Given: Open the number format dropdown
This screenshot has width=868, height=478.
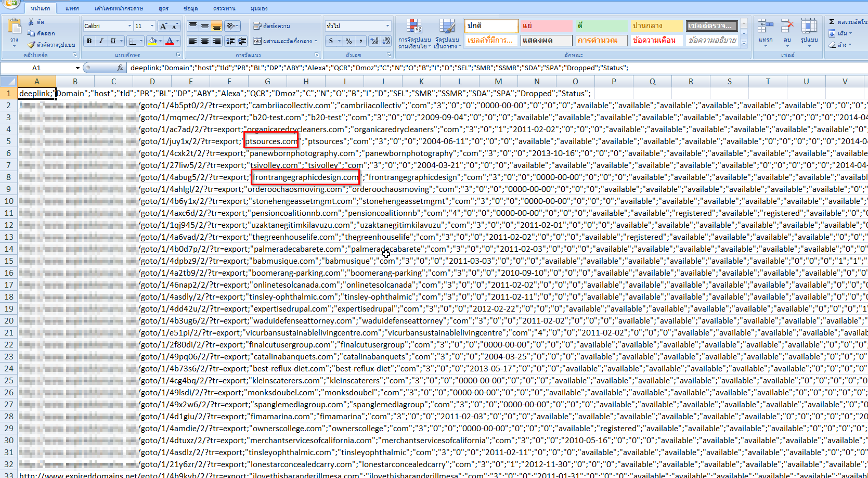Looking at the screenshot, I should pyautogui.click(x=387, y=26).
